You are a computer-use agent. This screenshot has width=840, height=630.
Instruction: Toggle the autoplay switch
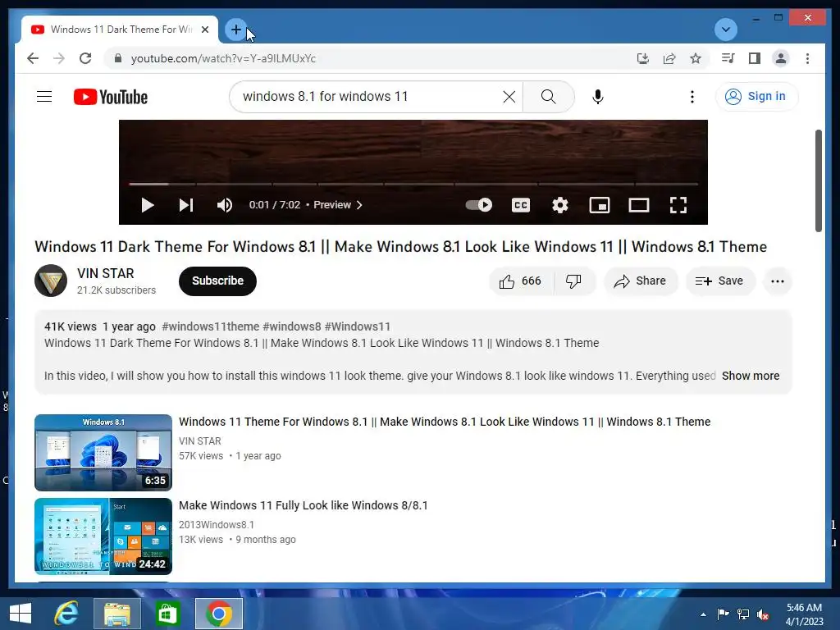pos(479,204)
